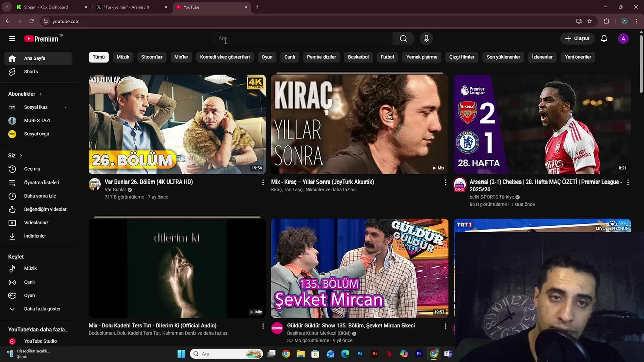
Task: Switch to the Stream - Kick Dashboard tab
Action: point(51,7)
